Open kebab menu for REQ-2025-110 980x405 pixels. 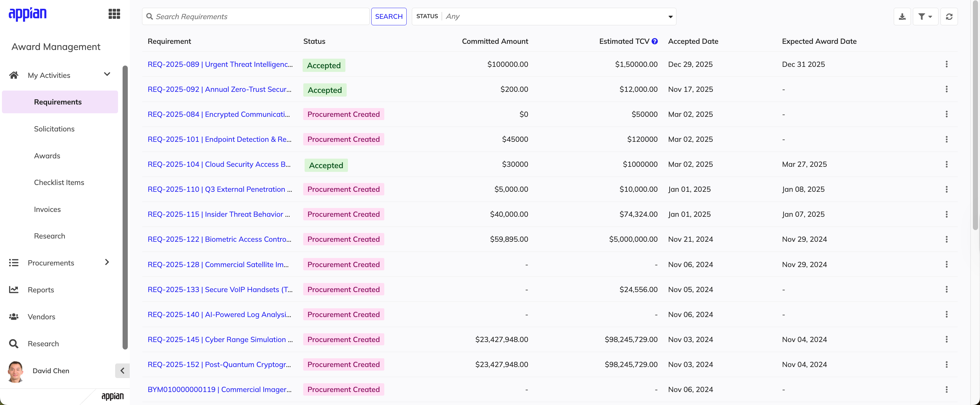[x=947, y=189]
